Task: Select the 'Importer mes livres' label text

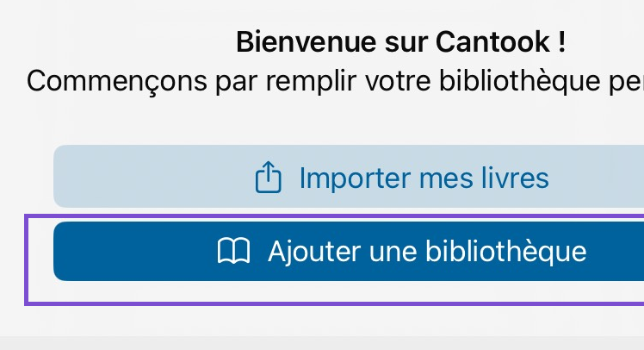Action: pos(424,178)
